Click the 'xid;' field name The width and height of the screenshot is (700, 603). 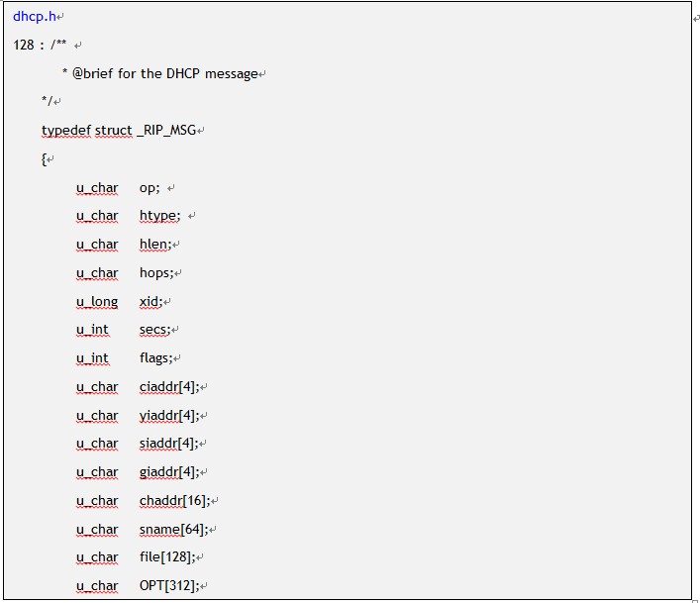coord(150,302)
